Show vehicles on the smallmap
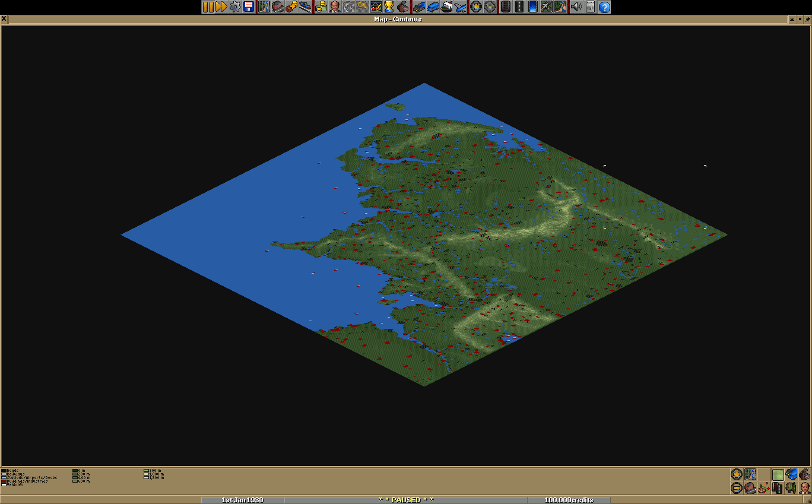Screen dimensions: 812x504 tap(791, 474)
